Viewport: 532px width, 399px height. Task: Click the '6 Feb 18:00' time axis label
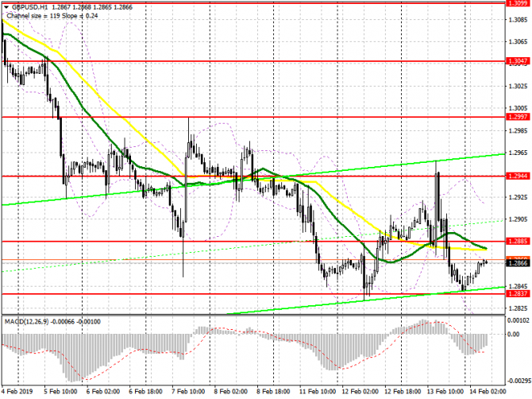tap(145, 392)
